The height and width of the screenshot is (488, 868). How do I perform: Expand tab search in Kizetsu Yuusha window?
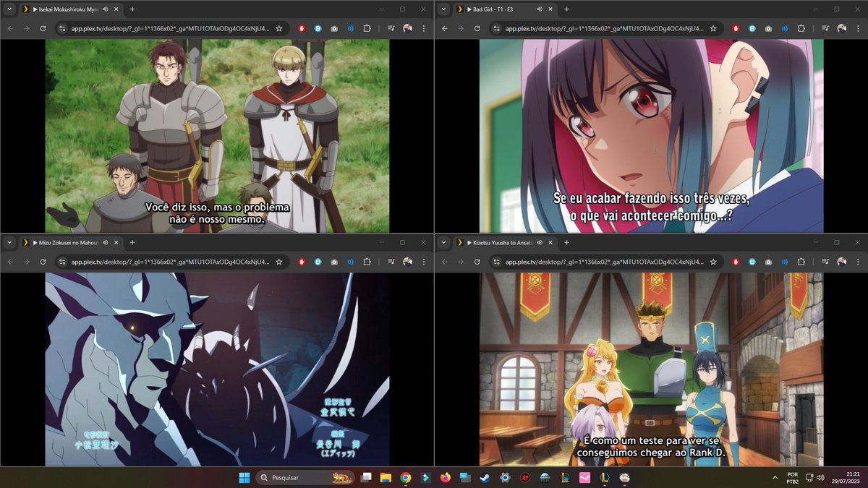tap(443, 243)
